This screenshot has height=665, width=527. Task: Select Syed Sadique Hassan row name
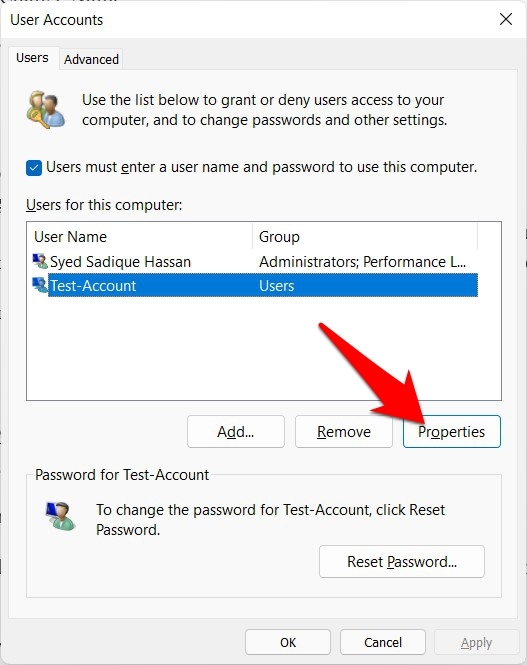120,262
